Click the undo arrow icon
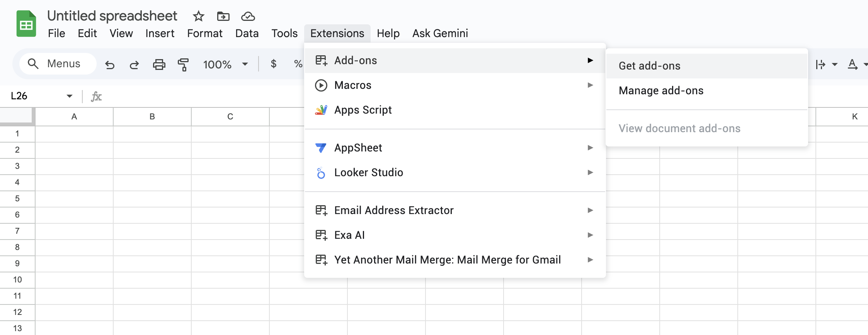Screen dimensions: 868x335 [110, 65]
